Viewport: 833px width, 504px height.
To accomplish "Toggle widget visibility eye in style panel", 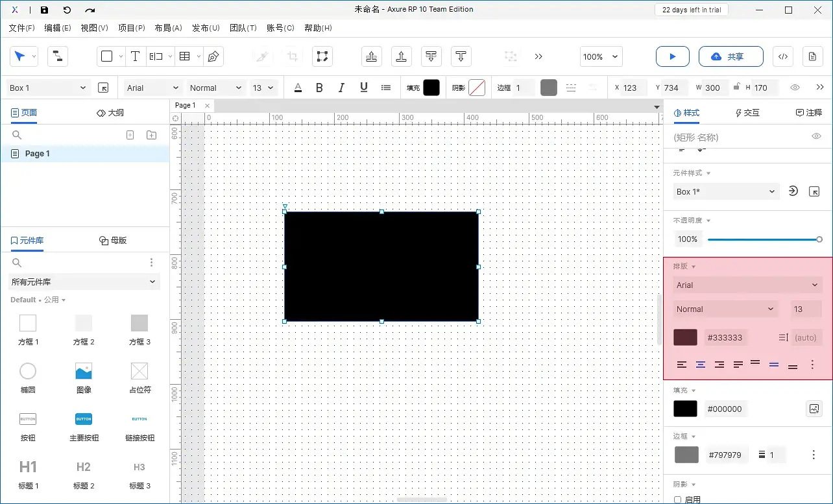I will (x=816, y=136).
